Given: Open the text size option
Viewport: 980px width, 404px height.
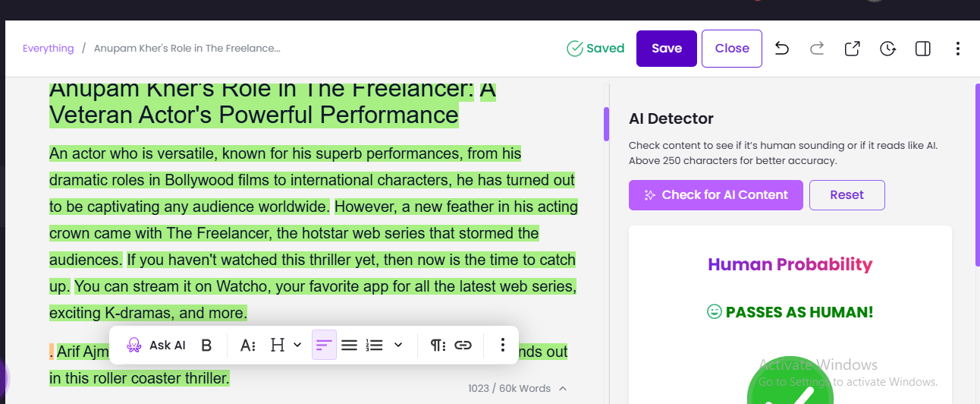Looking at the screenshot, I should coord(247,345).
